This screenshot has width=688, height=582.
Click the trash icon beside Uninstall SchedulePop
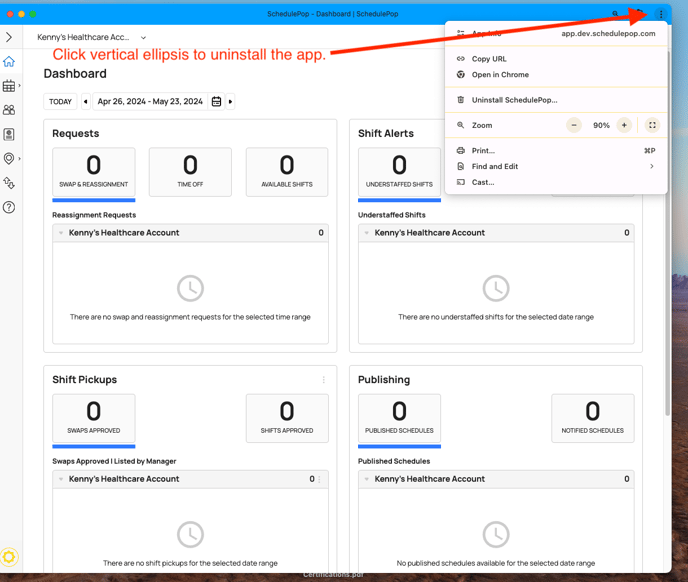461,100
